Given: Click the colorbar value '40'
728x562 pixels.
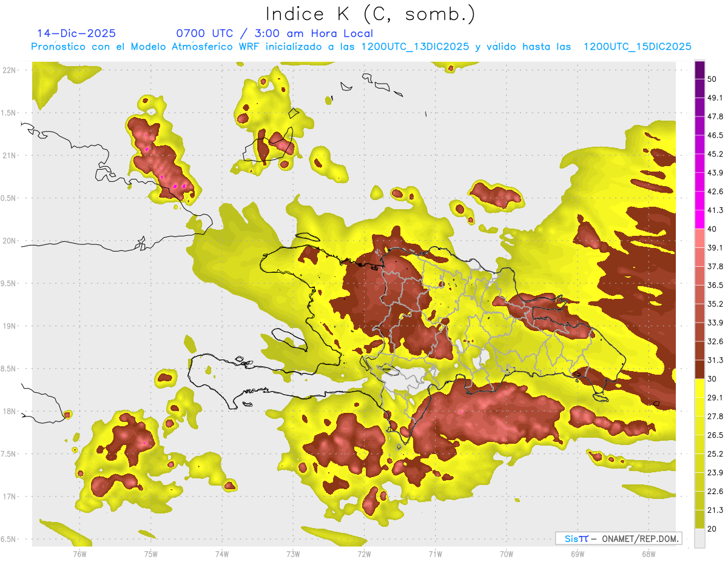Looking at the screenshot, I should coord(713,229).
